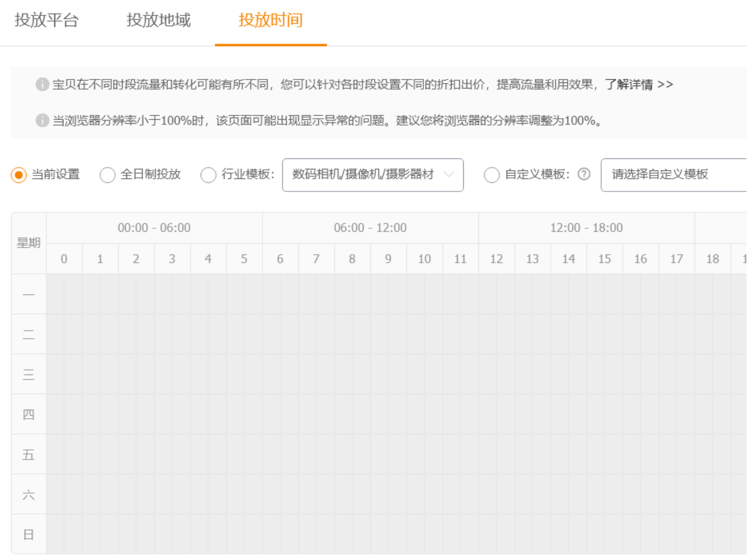The image size is (756, 556).
Task: Enable the 行业模板 radio button
Action: (x=208, y=175)
